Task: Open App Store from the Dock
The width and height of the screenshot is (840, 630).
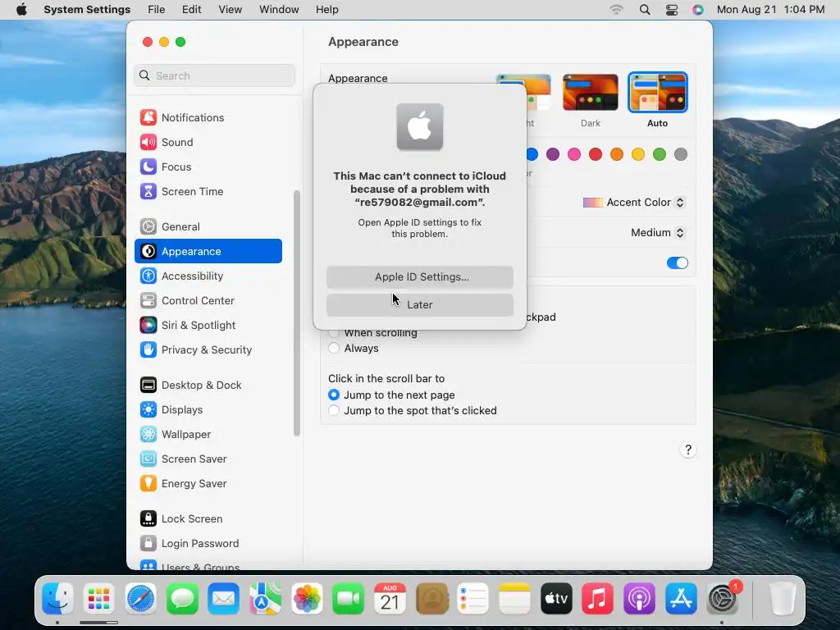Action: tap(681, 598)
